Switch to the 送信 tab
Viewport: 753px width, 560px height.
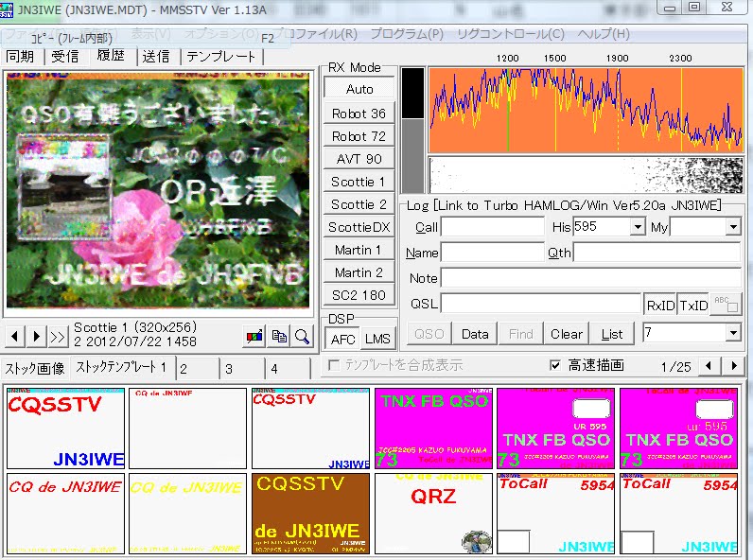click(x=156, y=56)
